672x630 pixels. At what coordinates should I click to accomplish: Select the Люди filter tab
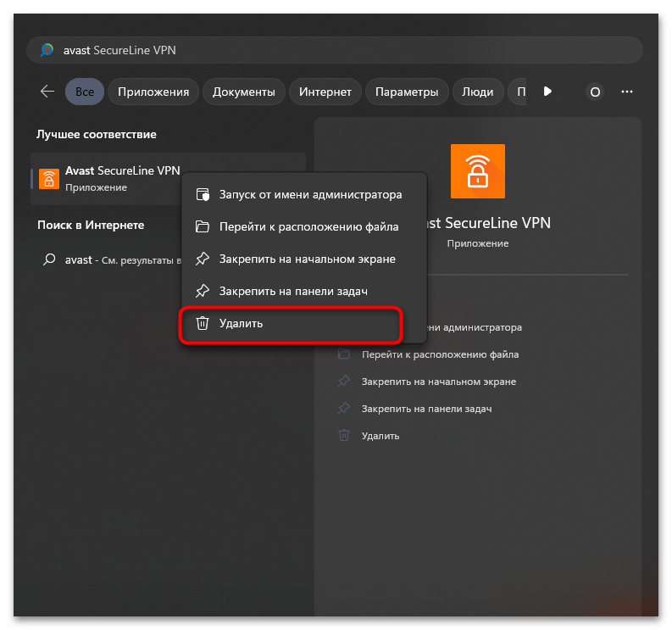point(477,92)
